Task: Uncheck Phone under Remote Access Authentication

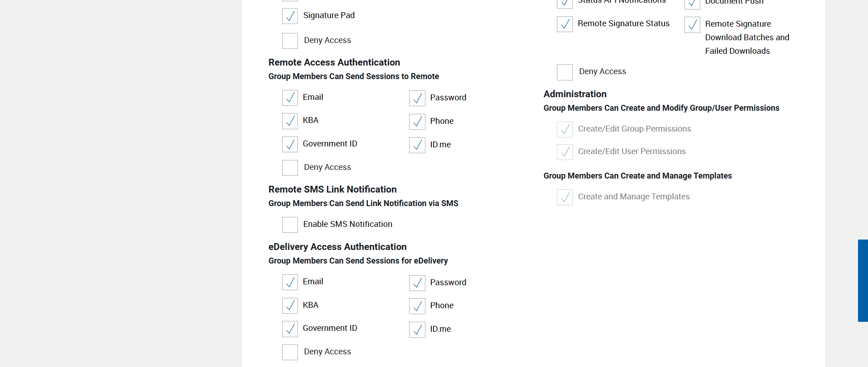Action: [417, 122]
